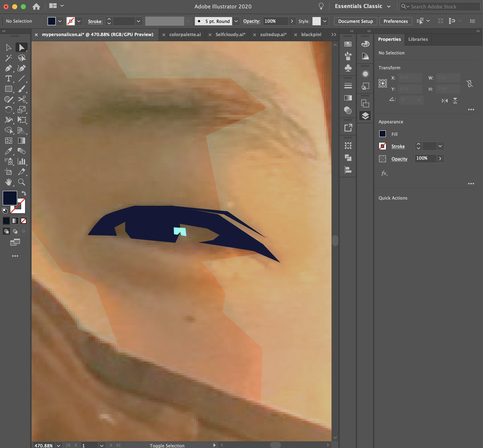Flip vertically in Transform section
The height and width of the screenshot is (448, 483).
pos(455,101)
